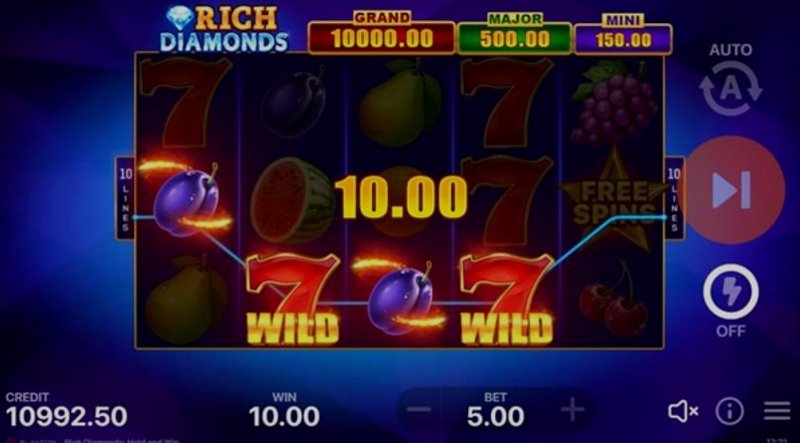Image resolution: width=800 pixels, height=443 pixels.
Task: Unmute the sound speaker icon
Action: point(683,411)
